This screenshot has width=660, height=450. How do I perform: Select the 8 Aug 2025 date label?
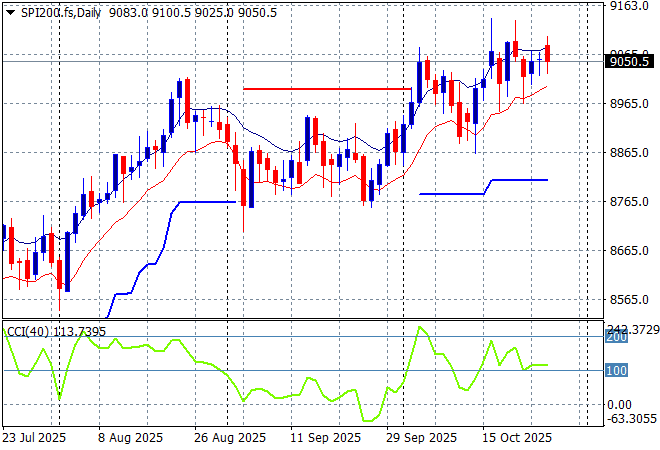(x=130, y=438)
